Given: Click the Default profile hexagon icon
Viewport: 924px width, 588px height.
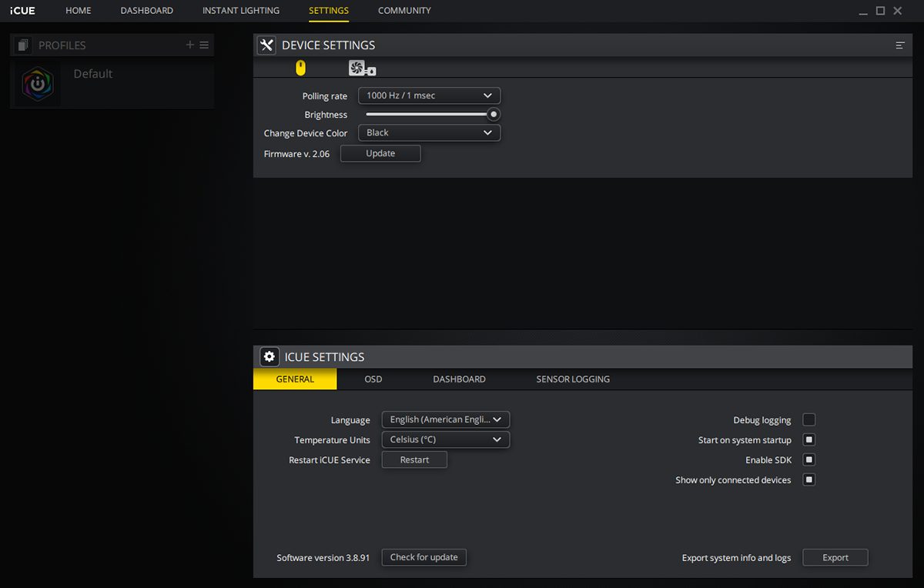Looking at the screenshot, I should tap(37, 85).
